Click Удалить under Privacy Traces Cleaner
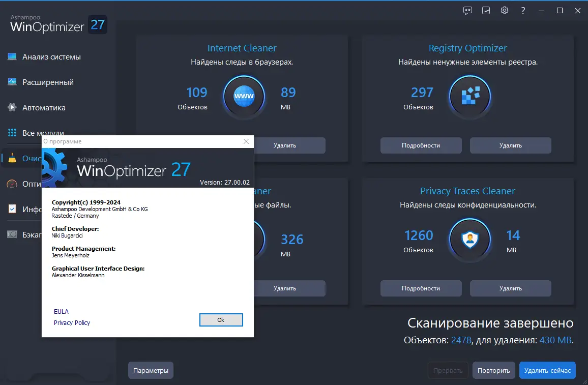The image size is (588, 385). click(x=511, y=288)
